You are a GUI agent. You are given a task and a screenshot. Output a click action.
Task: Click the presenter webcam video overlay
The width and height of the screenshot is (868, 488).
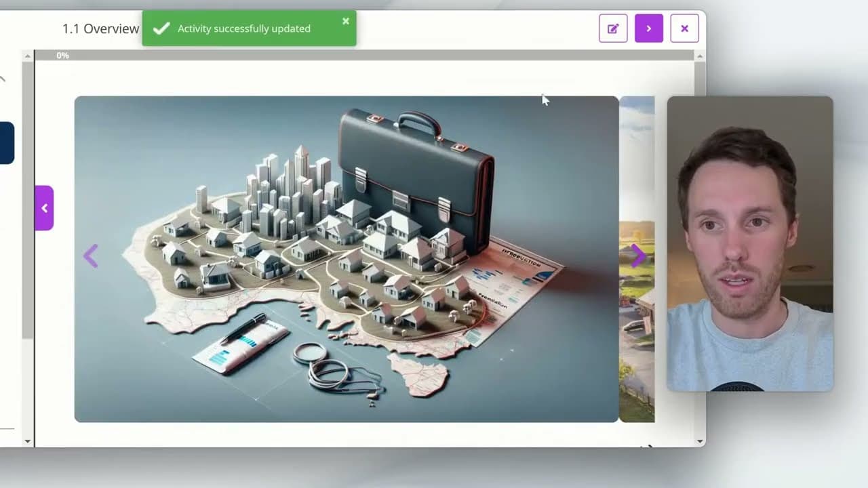[x=749, y=244]
